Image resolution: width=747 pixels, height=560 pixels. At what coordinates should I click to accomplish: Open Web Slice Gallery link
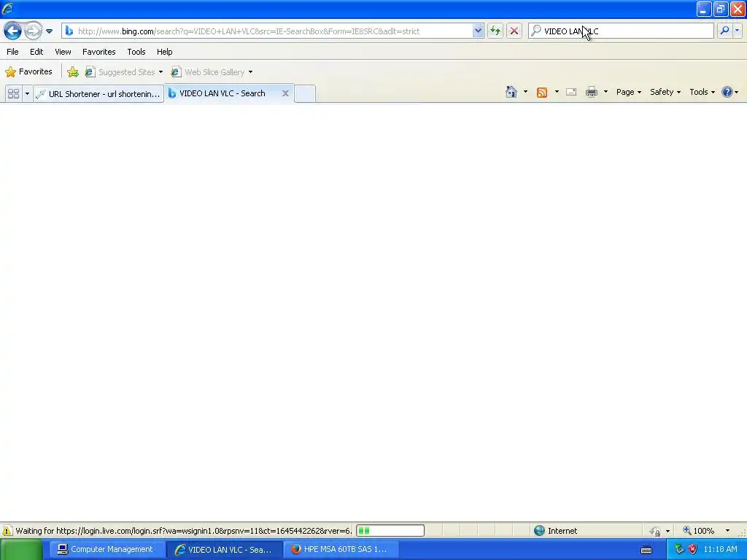tap(208, 72)
